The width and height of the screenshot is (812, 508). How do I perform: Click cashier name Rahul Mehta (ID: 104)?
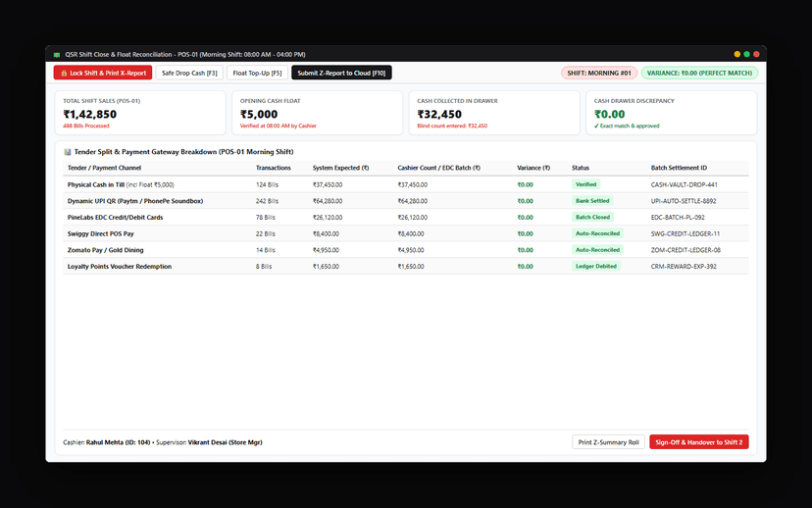(x=118, y=442)
